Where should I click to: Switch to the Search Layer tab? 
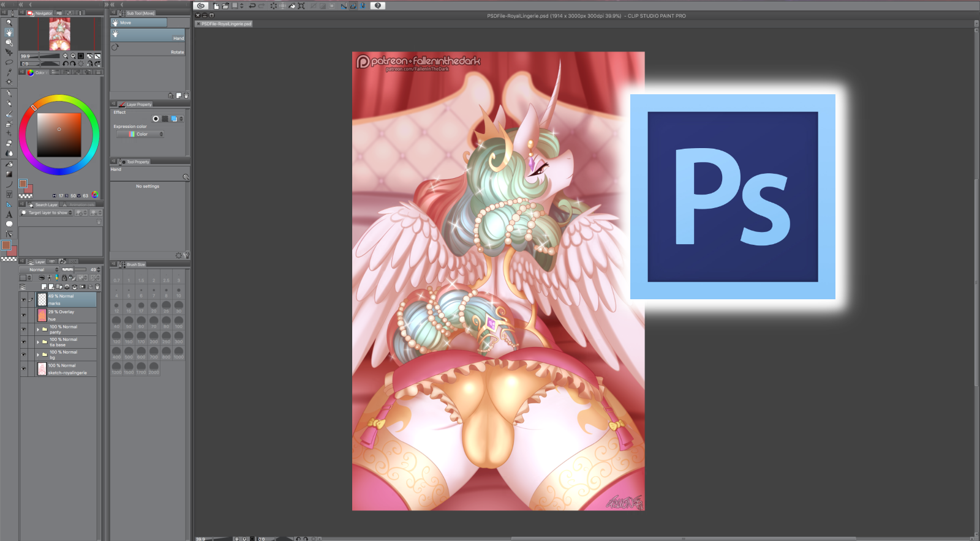click(43, 204)
